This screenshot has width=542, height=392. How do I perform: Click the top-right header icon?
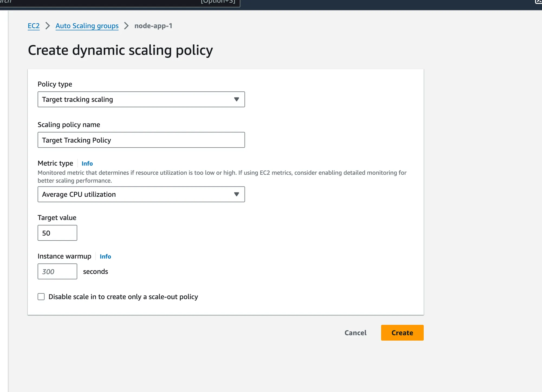[x=538, y=2]
